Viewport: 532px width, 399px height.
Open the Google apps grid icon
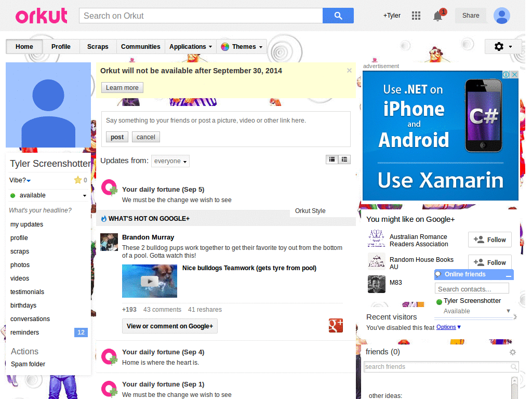pyautogui.click(x=416, y=16)
